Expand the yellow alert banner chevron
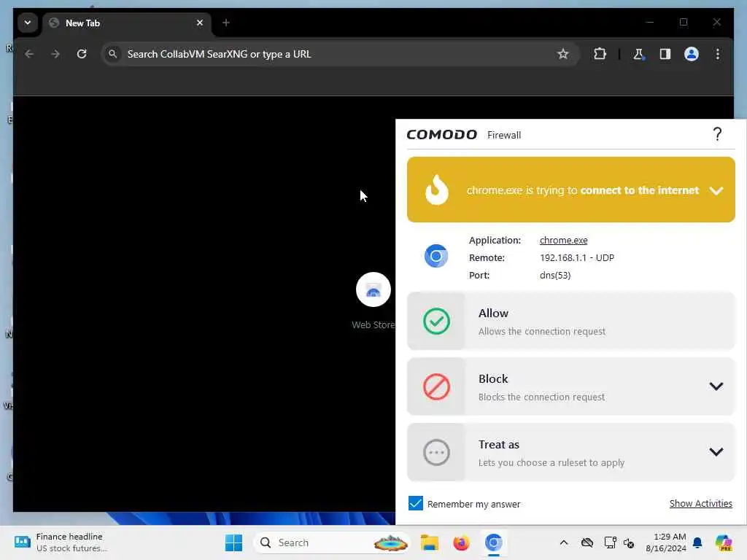Screen dimensions: 747x560 [716, 190]
